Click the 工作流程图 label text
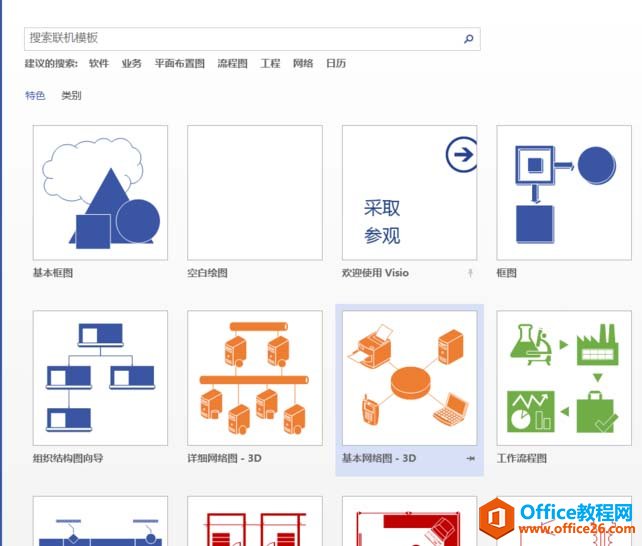Screen dimensions: 642x546 (522, 458)
